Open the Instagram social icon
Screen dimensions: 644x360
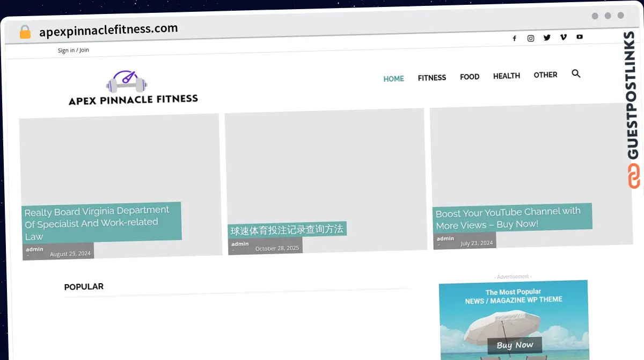click(531, 38)
